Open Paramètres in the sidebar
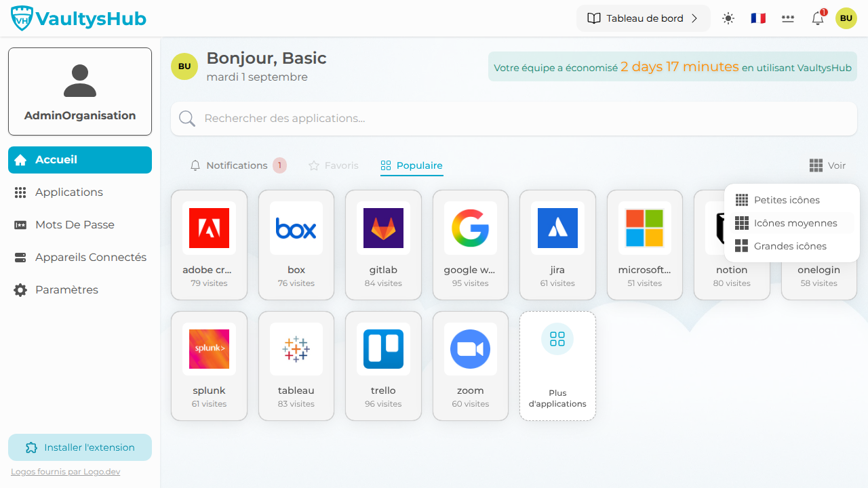The width and height of the screenshot is (868, 488). [80, 290]
